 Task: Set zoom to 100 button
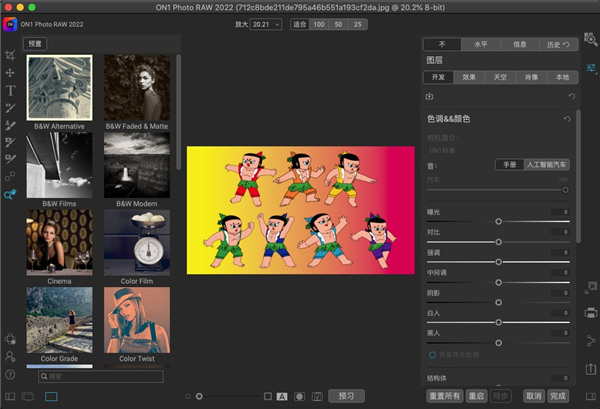coord(319,24)
